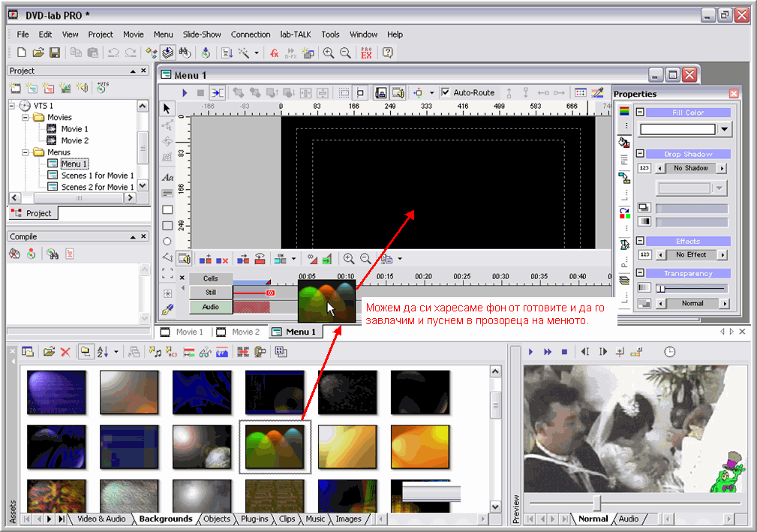The width and height of the screenshot is (757, 532).
Task: Select the Text (Aa) tool
Action: pyautogui.click(x=167, y=177)
